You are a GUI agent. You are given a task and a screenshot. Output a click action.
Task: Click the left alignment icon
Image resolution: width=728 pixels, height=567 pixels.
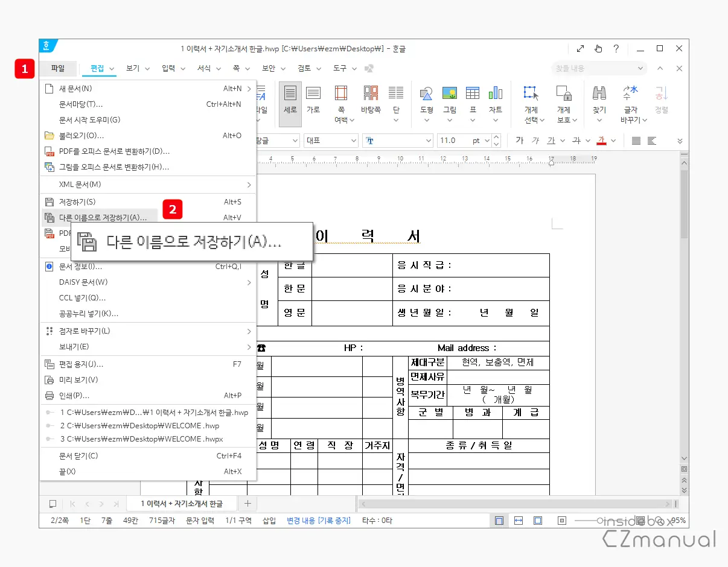coord(652,141)
